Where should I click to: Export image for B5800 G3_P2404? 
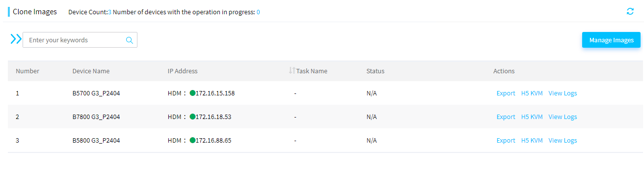(506, 141)
